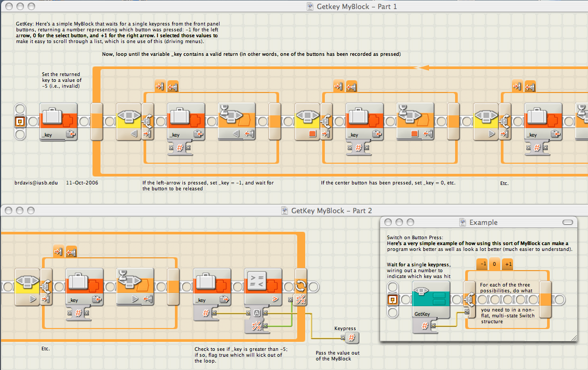This screenshot has height=370, width=588.
Task: Switch to the +1 tab of the Switch
Action: click(508, 264)
